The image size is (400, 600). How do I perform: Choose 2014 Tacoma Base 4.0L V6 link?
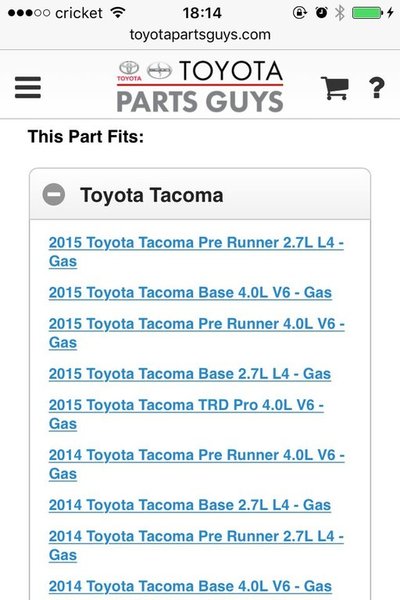(x=190, y=586)
